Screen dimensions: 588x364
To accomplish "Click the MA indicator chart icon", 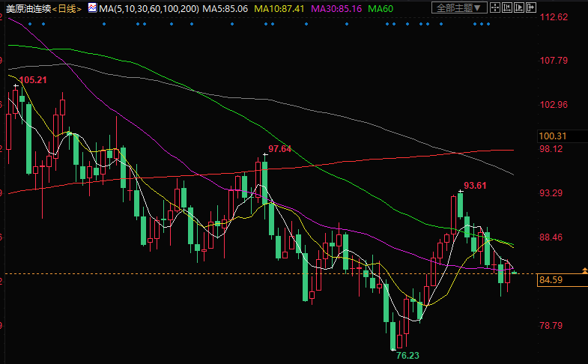I will pos(91,7).
